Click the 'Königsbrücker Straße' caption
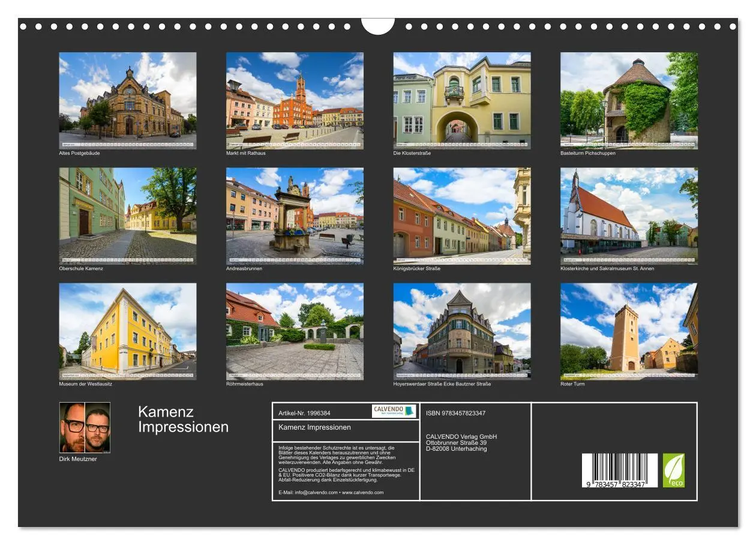756x545 pixels. coord(417,268)
